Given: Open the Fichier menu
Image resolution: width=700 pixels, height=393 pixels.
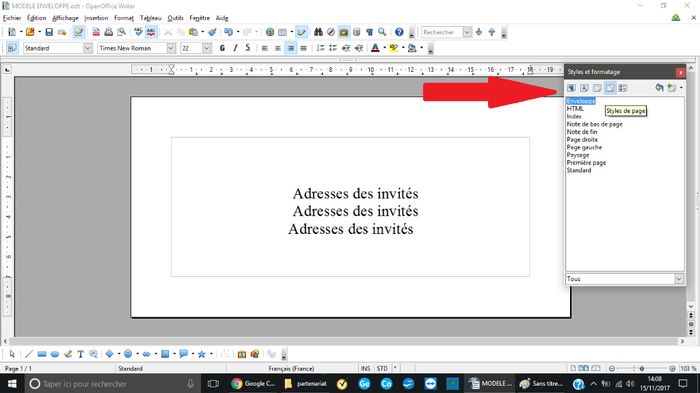Looking at the screenshot, I should click(x=12, y=18).
